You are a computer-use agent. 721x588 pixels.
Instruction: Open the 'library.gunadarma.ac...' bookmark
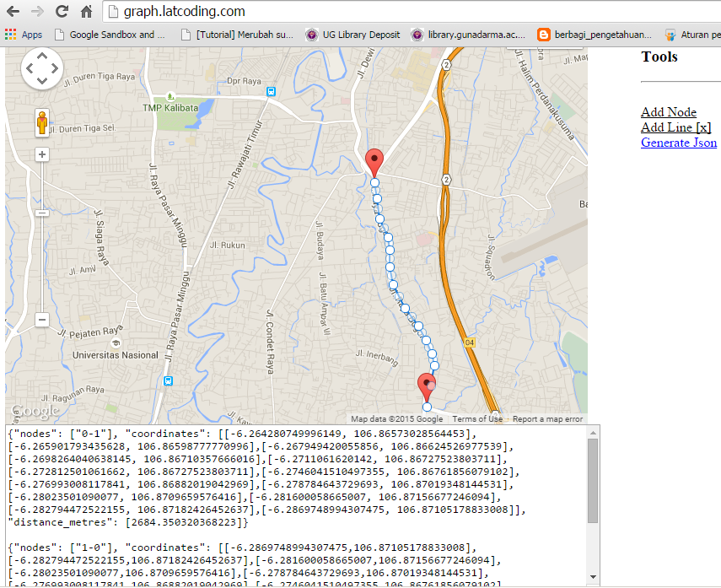coord(469,35)
